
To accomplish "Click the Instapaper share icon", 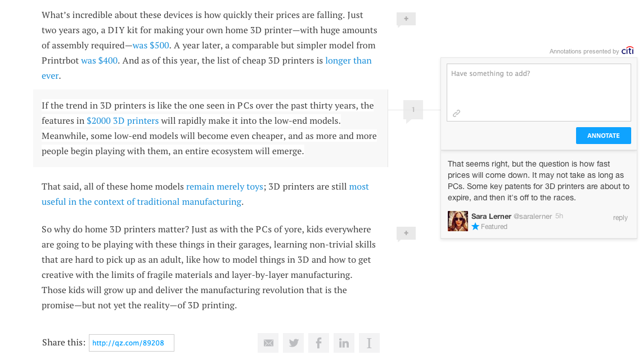I will (369, 343).
